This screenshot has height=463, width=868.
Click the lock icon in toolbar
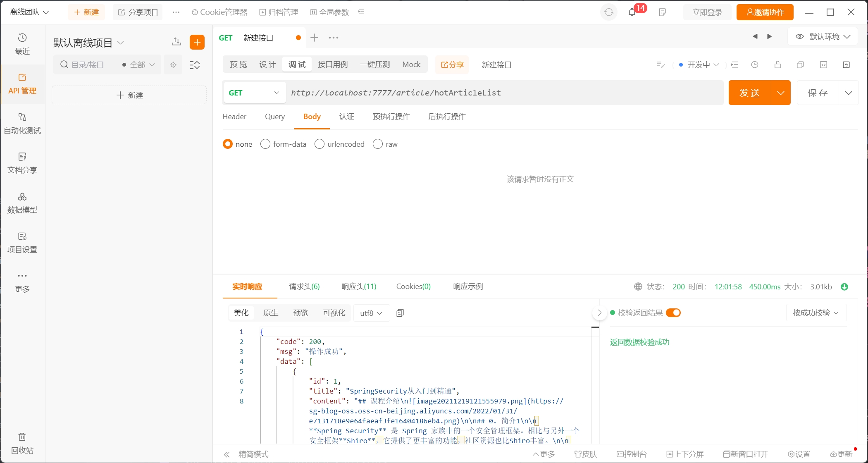(777, 64)
